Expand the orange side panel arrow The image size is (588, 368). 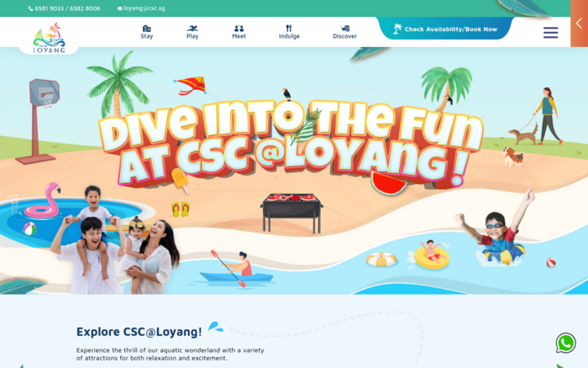click(579, 24)
